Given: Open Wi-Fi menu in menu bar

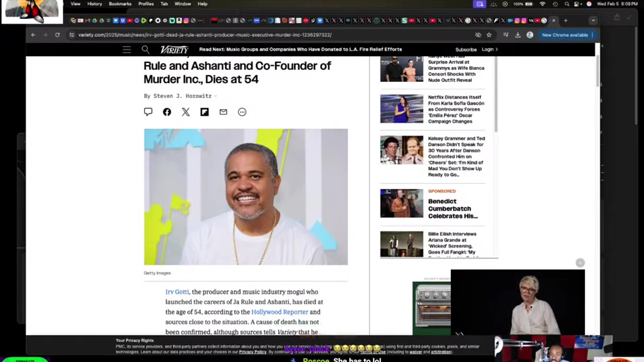Looking at the screenshot, I should point(542,4).
